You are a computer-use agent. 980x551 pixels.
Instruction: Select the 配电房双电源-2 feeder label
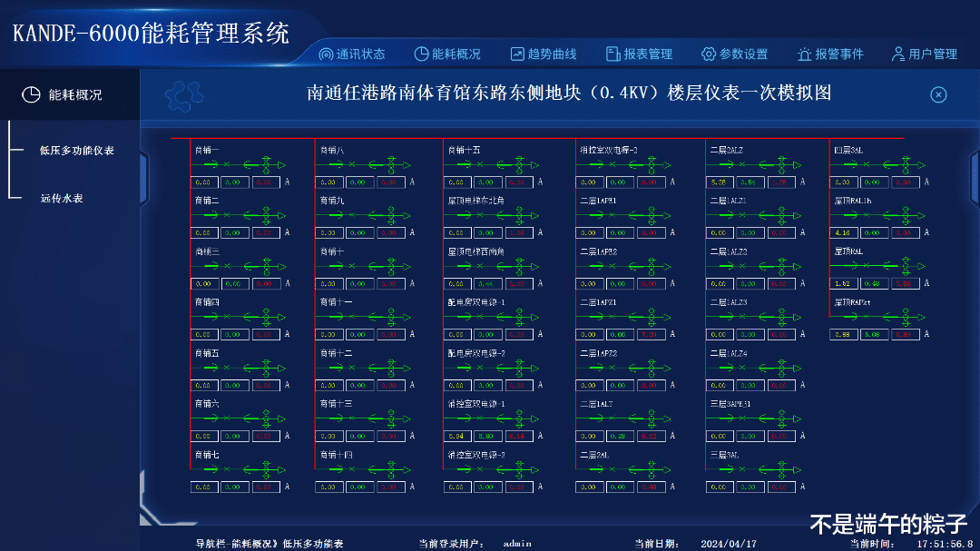pos(477,353)
